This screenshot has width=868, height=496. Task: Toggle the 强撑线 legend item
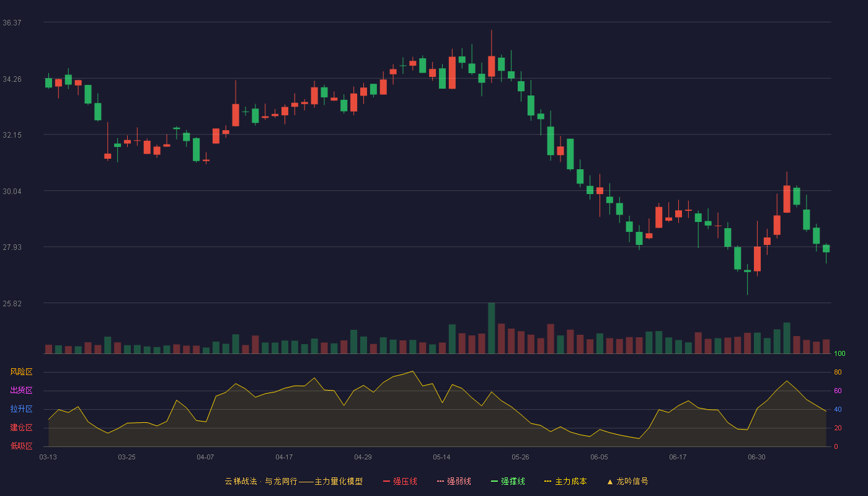508,481
